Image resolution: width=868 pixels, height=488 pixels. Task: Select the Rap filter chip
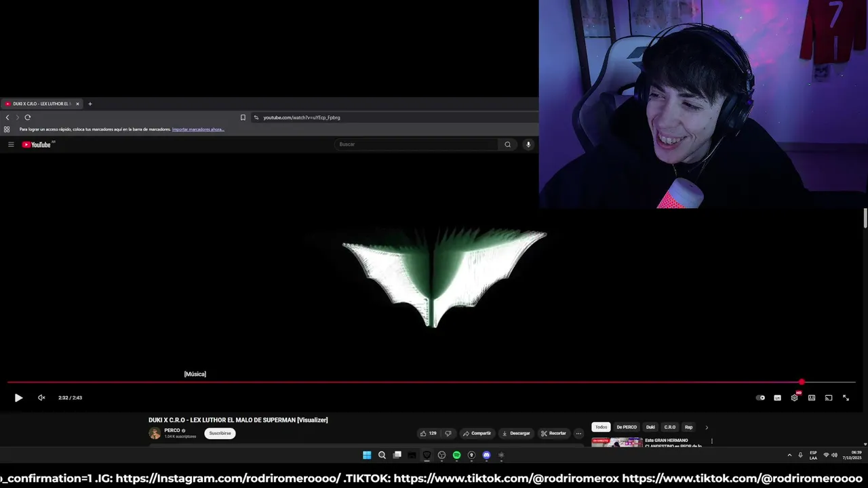click(688, 427)
